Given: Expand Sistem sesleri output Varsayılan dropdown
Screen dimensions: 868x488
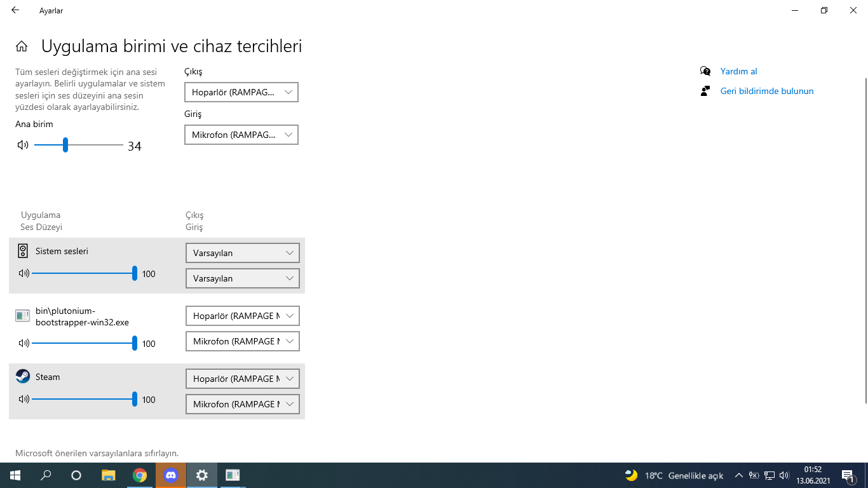Looking at the screenshot, I should pos(242,253).
